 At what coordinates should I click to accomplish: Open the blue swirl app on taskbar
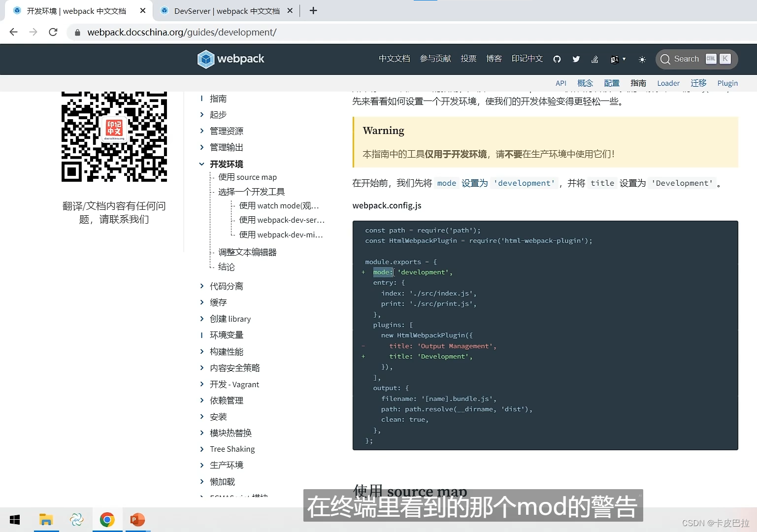[77, 520]
